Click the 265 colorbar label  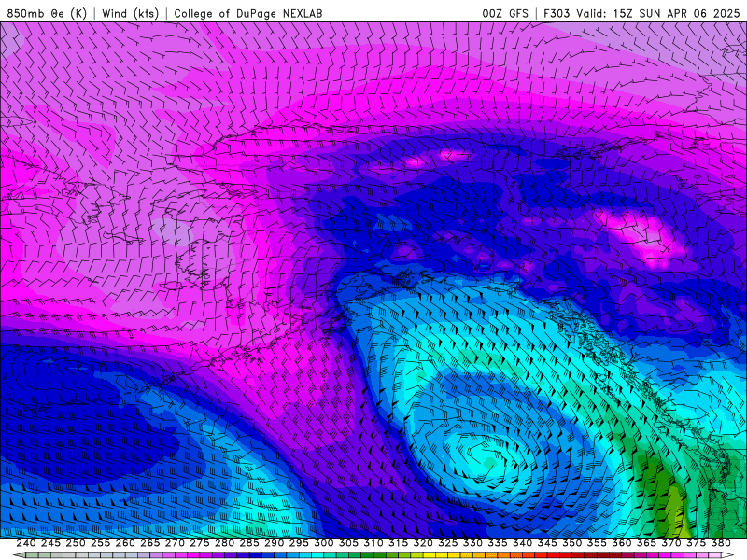click(149, 543)
